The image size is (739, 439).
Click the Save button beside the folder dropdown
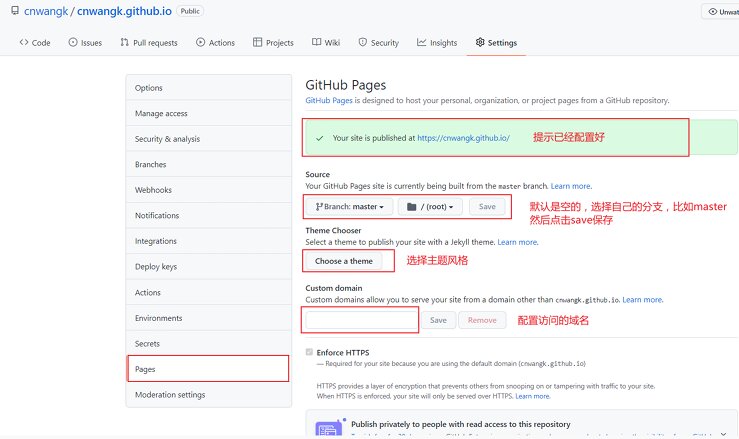pos(487,207)
